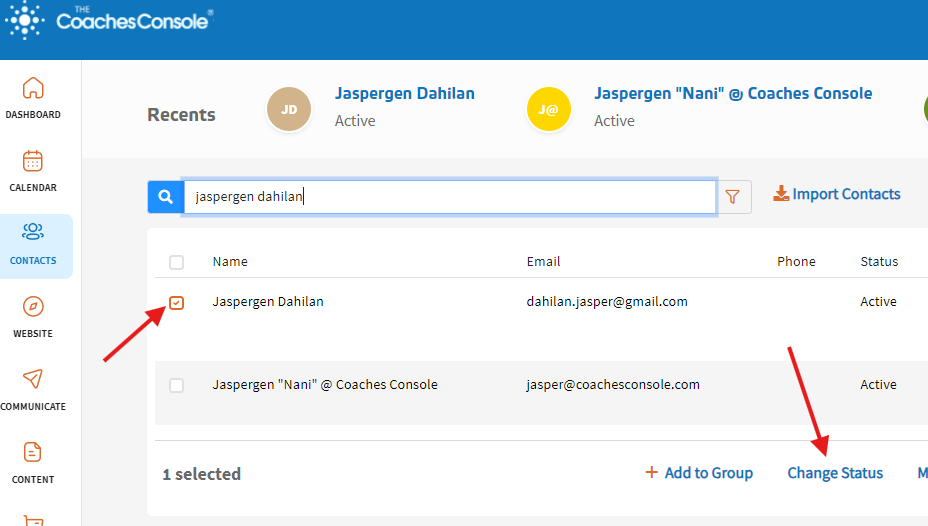The height and width of the screenshot is (526, 928).
Task: Click the JD avatar in Recents
Action: (289, 110)
